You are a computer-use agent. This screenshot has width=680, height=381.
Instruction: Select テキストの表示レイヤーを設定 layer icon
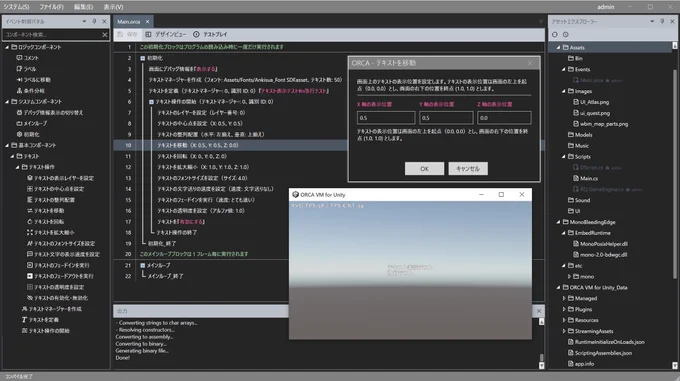click(29, 178)
